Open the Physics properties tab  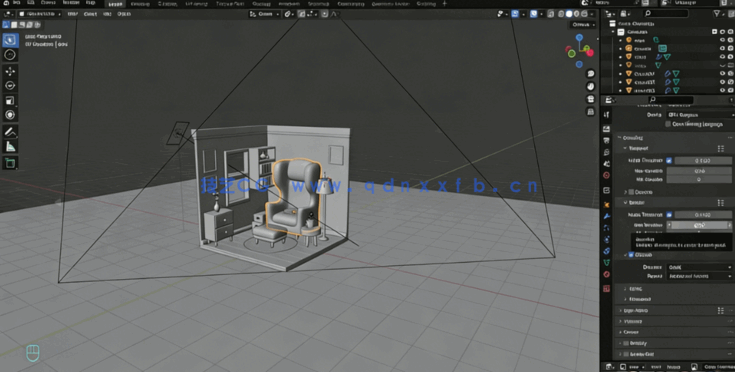(607, 239)
